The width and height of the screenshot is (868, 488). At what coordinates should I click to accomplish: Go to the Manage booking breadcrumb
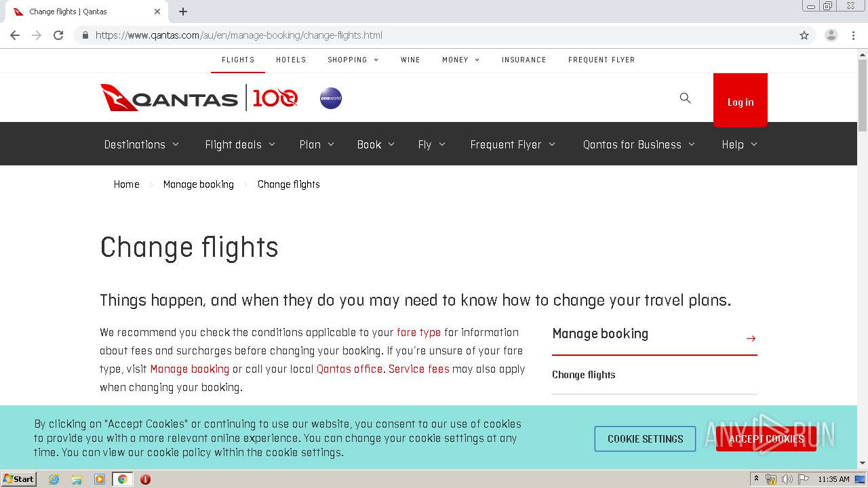198,184
